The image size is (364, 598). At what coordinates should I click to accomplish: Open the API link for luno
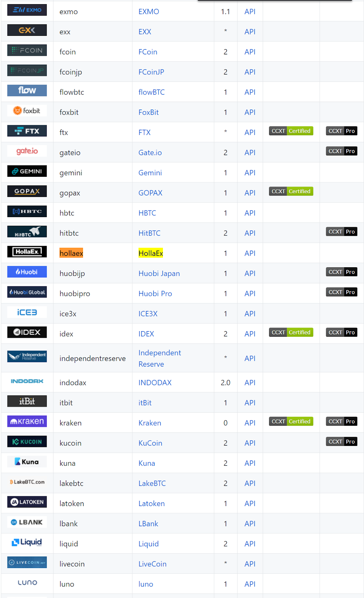(x=250, y=584)
